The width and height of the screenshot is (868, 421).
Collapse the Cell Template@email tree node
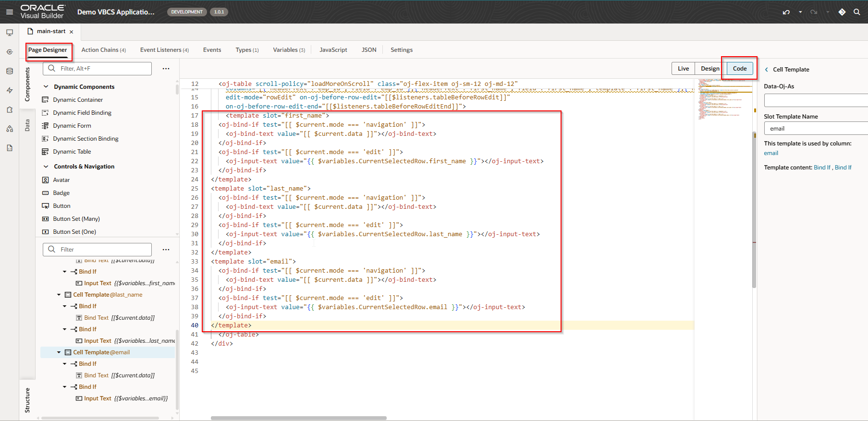pos(59,352)
